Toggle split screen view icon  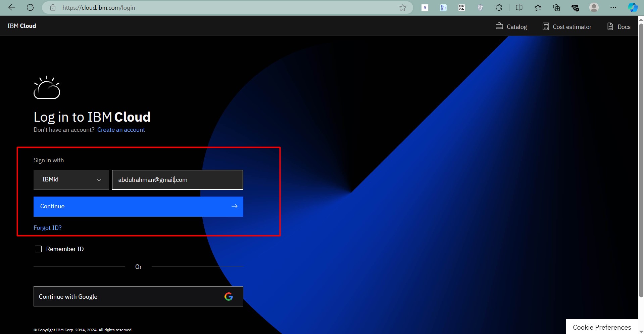519,8
